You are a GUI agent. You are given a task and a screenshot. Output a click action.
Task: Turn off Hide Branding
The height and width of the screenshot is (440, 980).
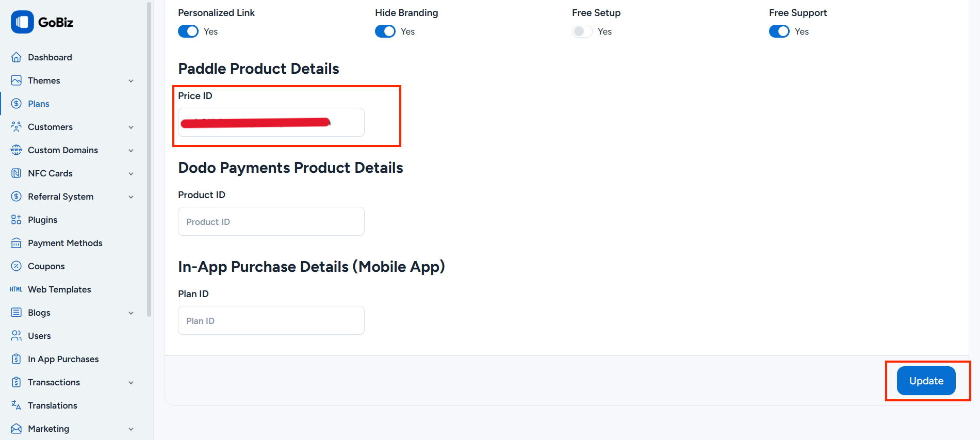click(385, 31)
